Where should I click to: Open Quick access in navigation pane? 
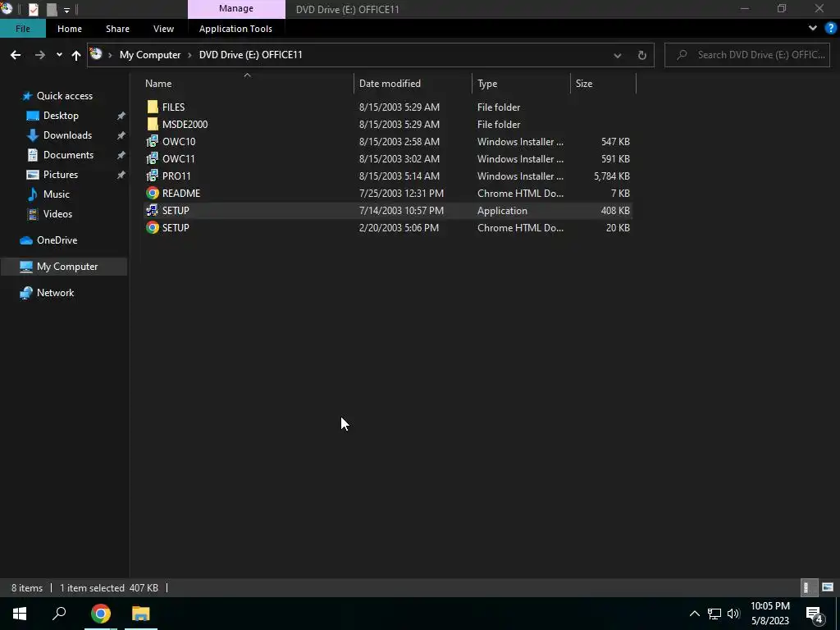(64, 96)
